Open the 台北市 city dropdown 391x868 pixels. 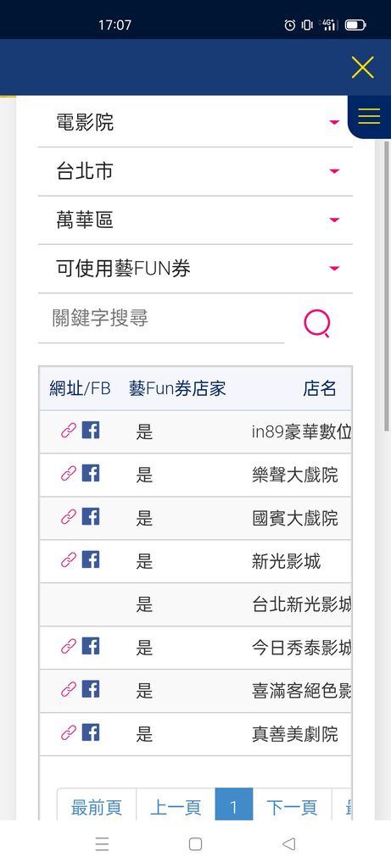click(195, 171)
